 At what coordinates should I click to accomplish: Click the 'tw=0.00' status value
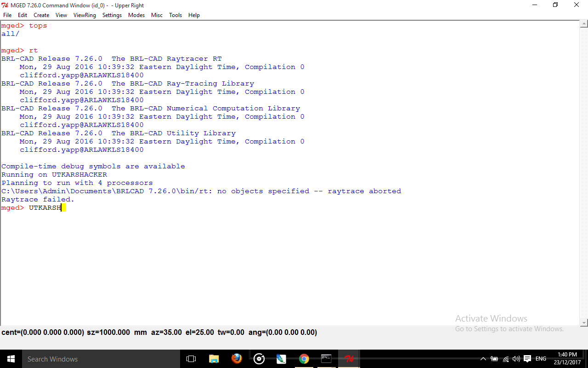click(231, 332)
